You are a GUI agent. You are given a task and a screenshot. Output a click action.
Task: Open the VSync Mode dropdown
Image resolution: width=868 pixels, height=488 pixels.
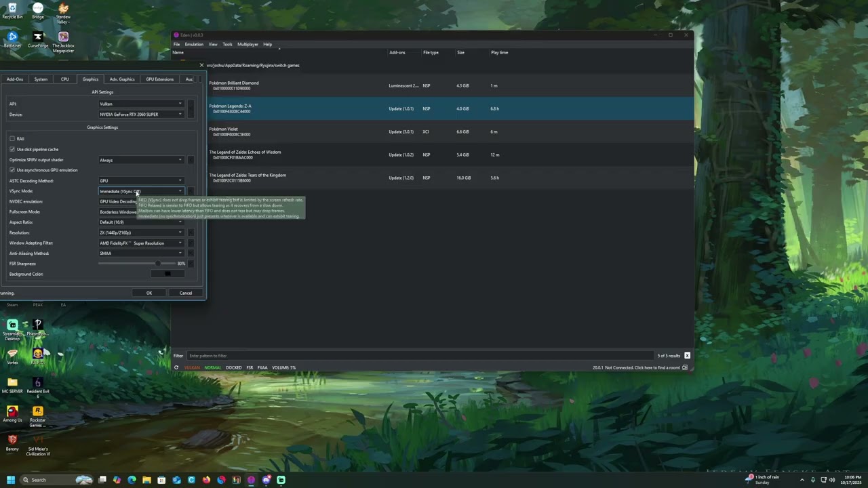coord(141,191)
